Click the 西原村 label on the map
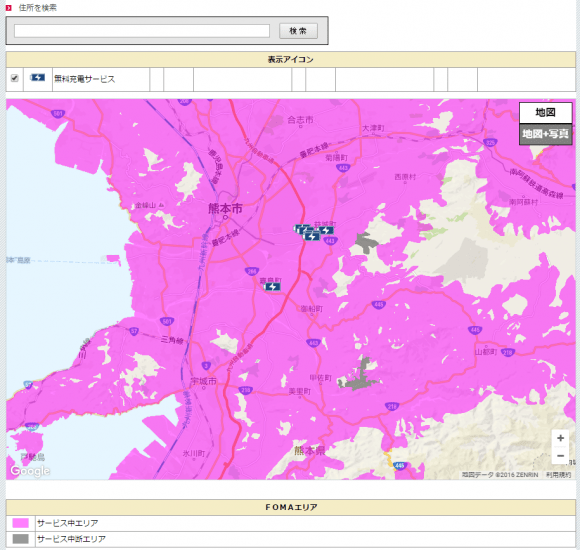The width and height of the screenshot is (580, 550). (x=405, y=177)
